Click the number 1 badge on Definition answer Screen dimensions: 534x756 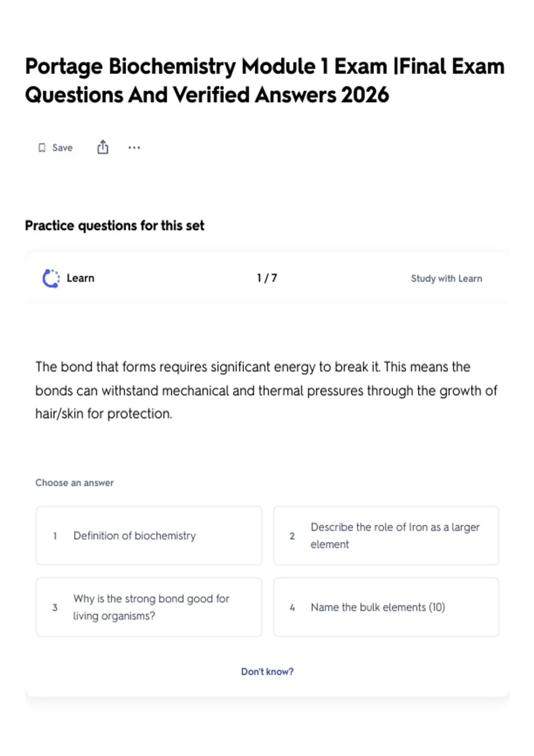click(x=55, y=536)
